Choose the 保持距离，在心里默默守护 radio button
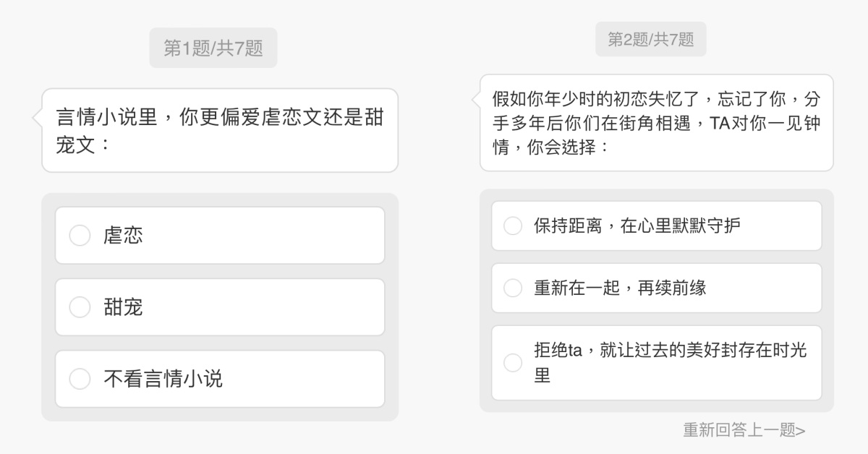Screen dimensions: 868x454 click(x=513, y=226)
